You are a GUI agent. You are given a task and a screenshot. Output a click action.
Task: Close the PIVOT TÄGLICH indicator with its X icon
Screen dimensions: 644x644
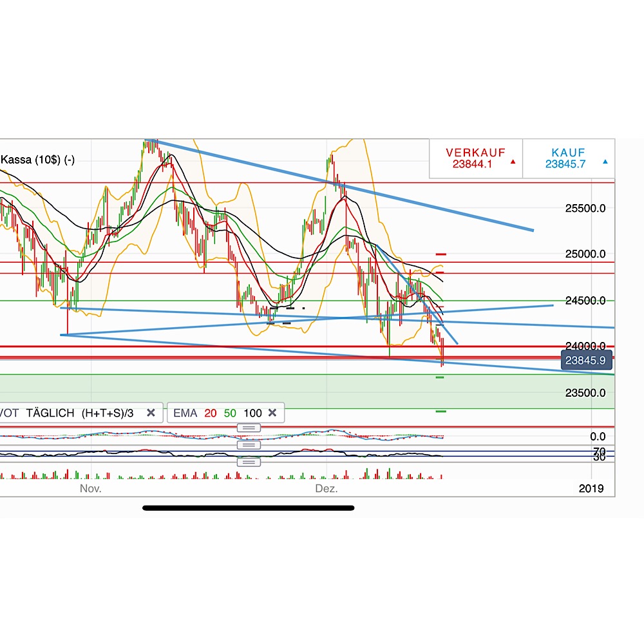coord(151,413)
